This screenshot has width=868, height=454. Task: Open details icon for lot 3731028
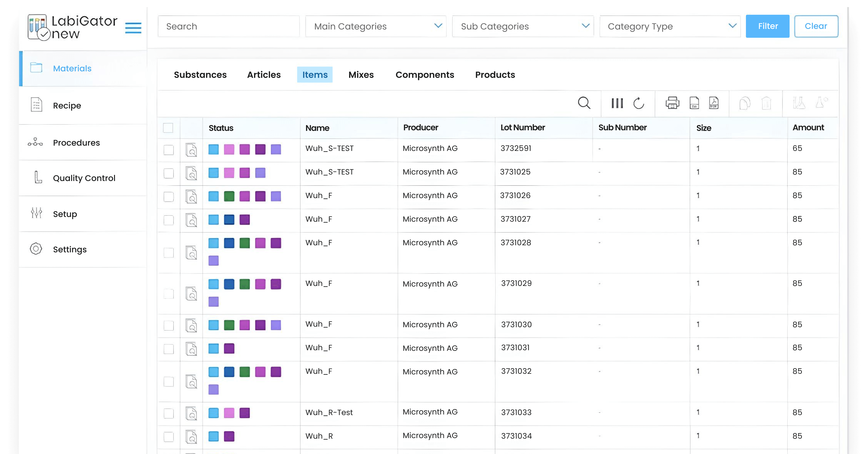click(191, 253)
